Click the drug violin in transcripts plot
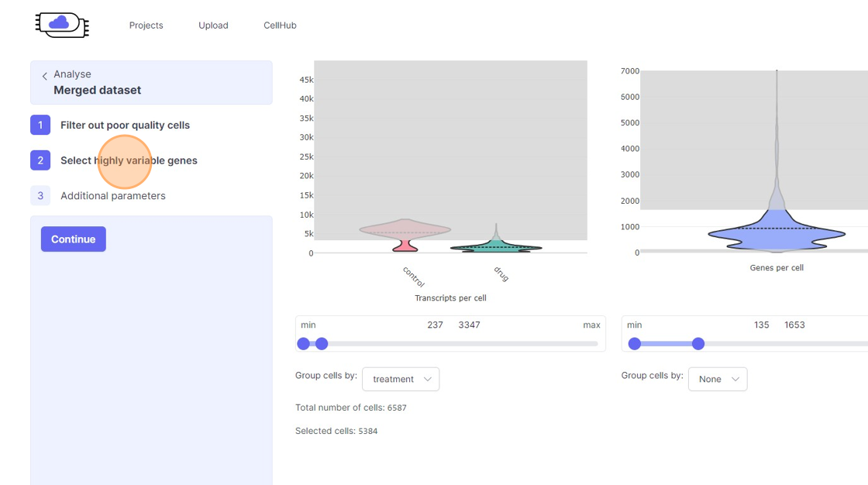This screenshot has width=868, height=485. pos(496,247)
